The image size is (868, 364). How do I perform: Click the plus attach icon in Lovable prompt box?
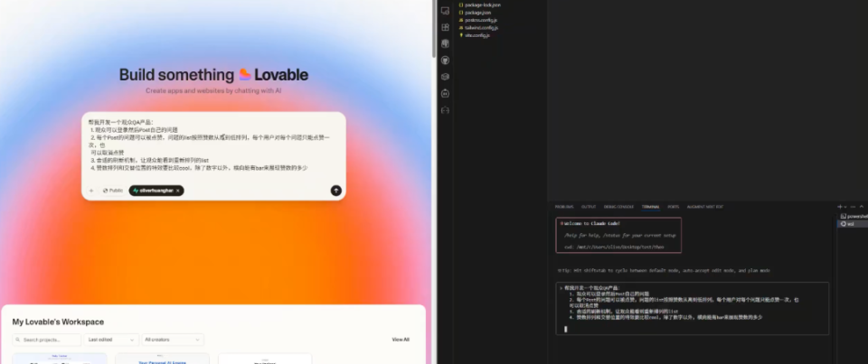click(x=91, y=191)
